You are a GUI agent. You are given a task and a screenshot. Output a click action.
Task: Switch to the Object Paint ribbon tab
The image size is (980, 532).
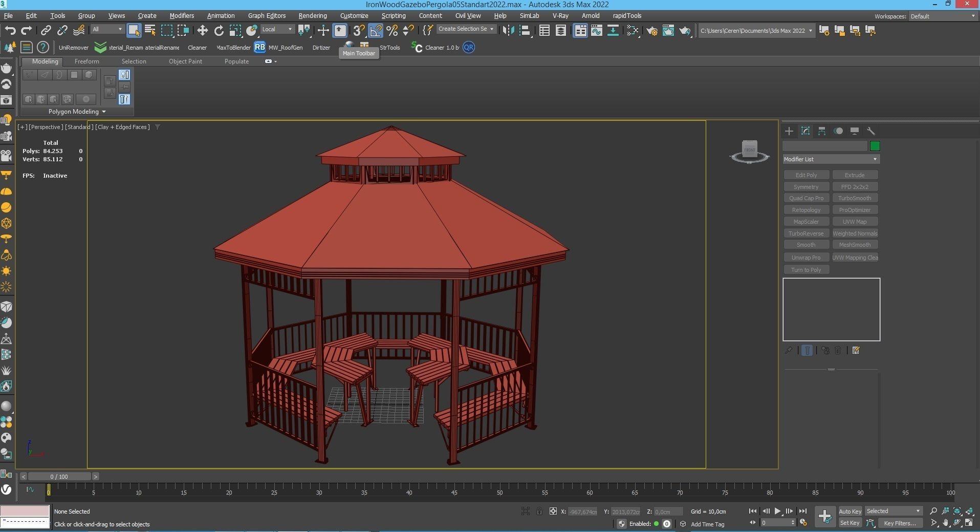185,61
